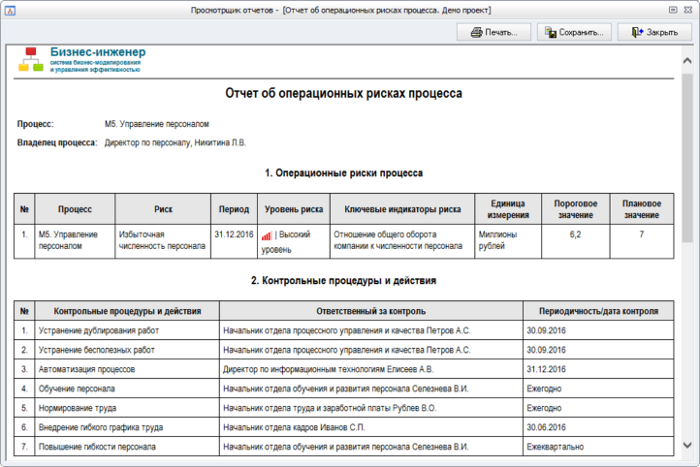The height and width of the screenshot is (467, 700).
Task: Click the header Ответственный за контроль
Action: 371,311
